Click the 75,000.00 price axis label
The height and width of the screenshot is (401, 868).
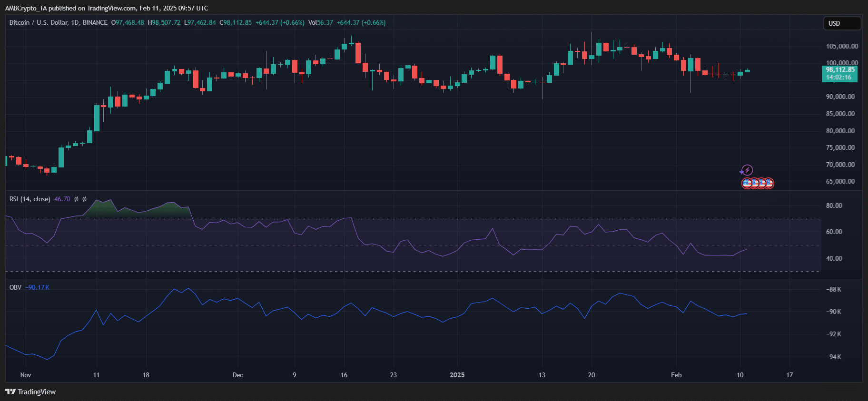pyautogui.click(x=840, y=147)
